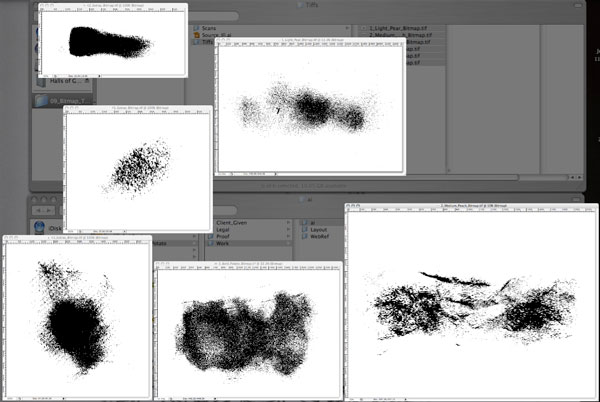The image size is (600, 402).
Task: Select file 1_Light_Pear_Bitmap.tif
Action: pos(398,28)
